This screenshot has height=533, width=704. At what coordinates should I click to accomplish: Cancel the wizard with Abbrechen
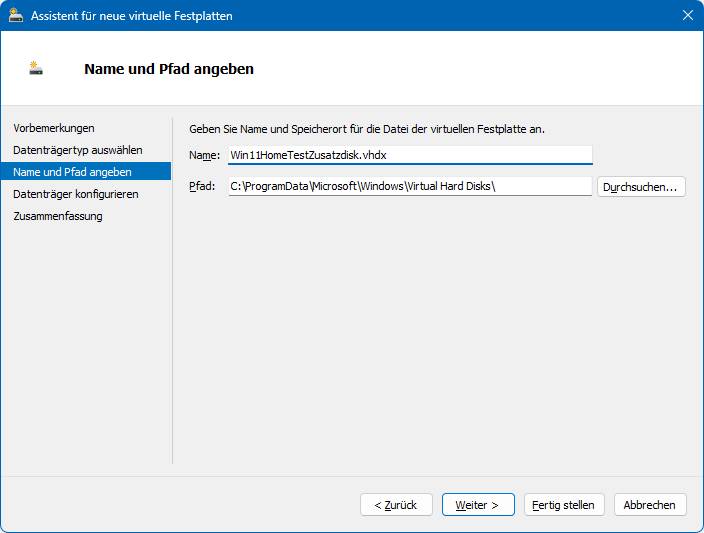(650, 505)
